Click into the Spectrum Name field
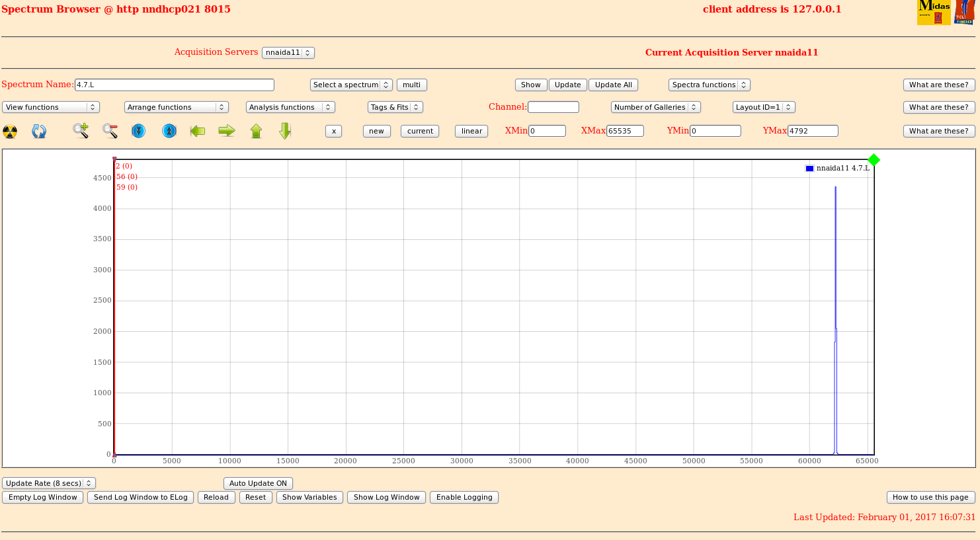 point(175,85)
